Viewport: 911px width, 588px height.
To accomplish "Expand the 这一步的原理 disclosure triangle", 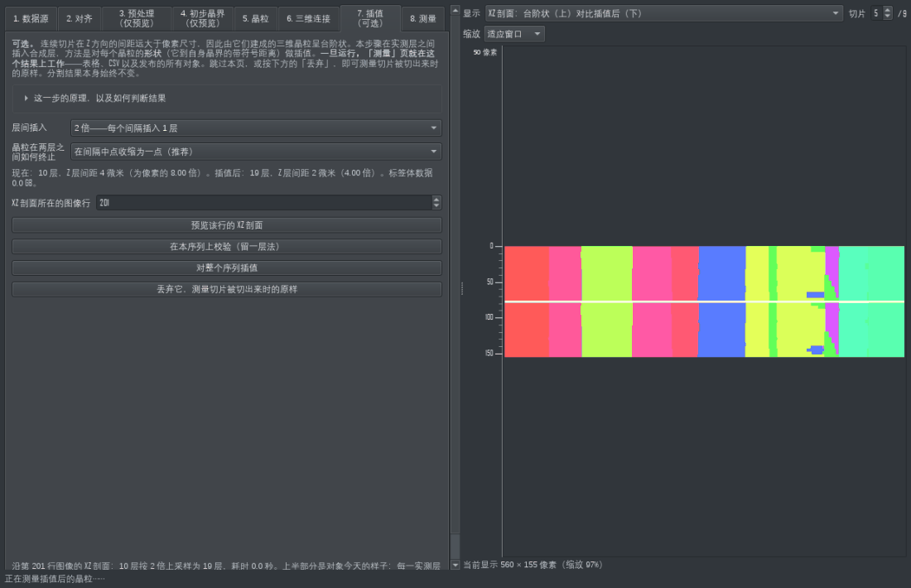I will point(27,99).
